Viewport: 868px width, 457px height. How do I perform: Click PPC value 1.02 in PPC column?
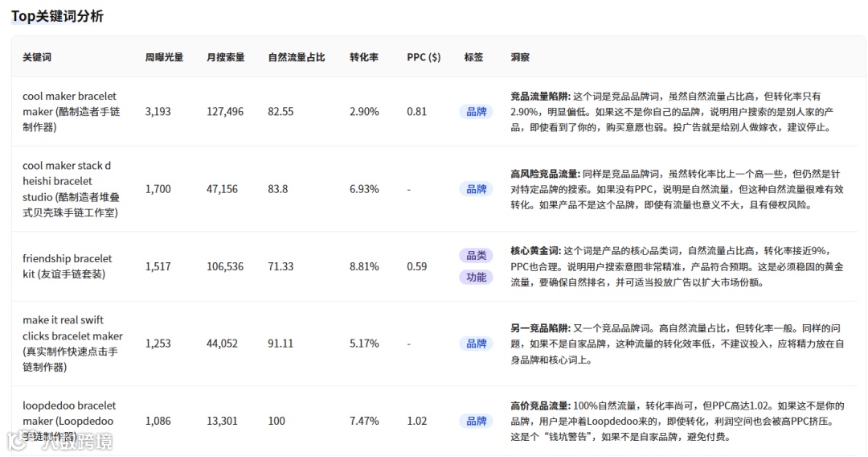[417, 421]
